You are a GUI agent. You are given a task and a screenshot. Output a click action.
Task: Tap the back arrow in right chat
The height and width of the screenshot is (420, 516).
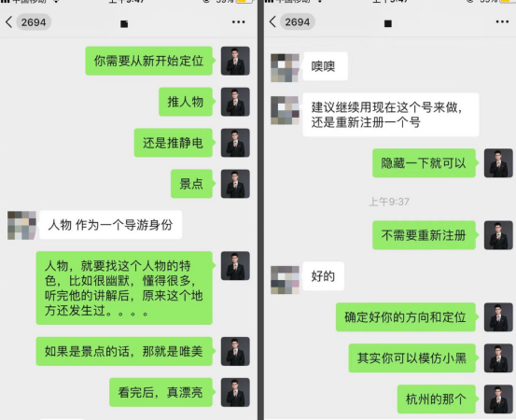(272, 22)
